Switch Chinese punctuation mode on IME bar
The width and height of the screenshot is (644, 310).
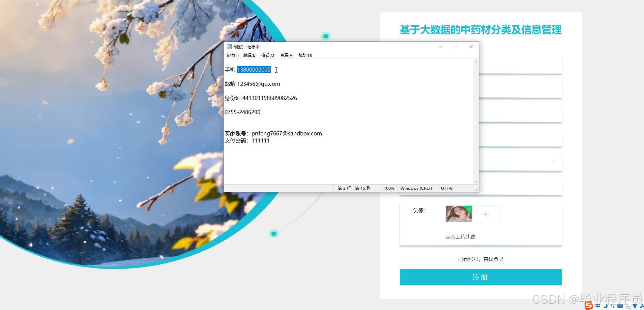click(x=612, y=306)
